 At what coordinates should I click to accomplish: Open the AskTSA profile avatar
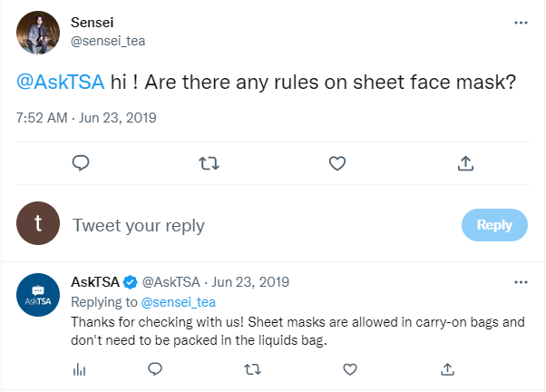[39, 296]
